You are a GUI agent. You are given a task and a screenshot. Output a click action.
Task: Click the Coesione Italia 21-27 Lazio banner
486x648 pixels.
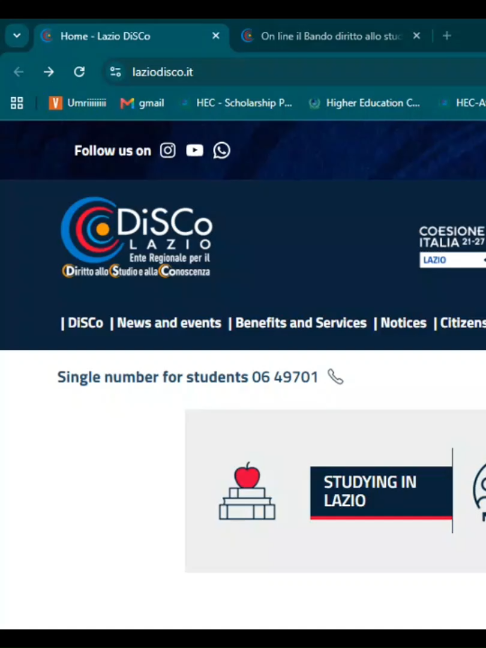[x=453, y=246]
